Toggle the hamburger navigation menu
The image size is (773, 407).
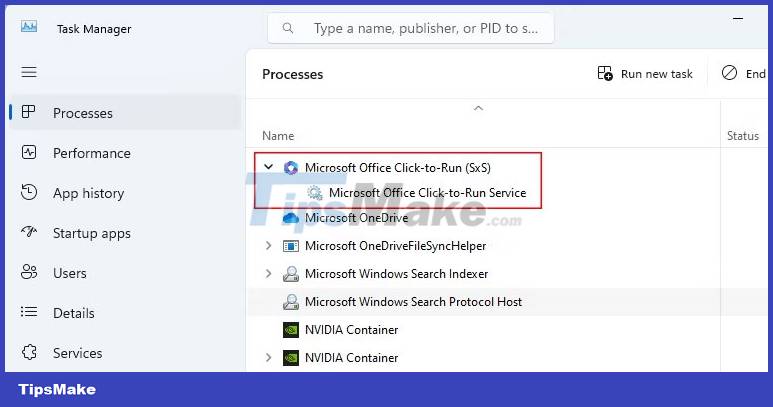point(29,72)
